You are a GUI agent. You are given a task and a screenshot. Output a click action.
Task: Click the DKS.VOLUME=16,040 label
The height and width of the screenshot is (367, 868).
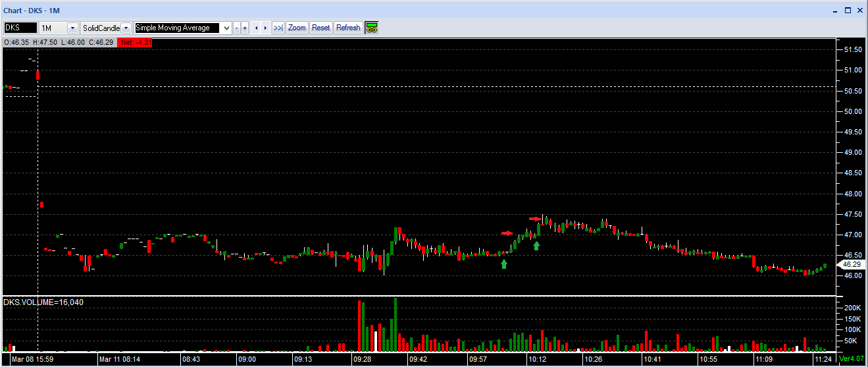[x=43, y=302]
